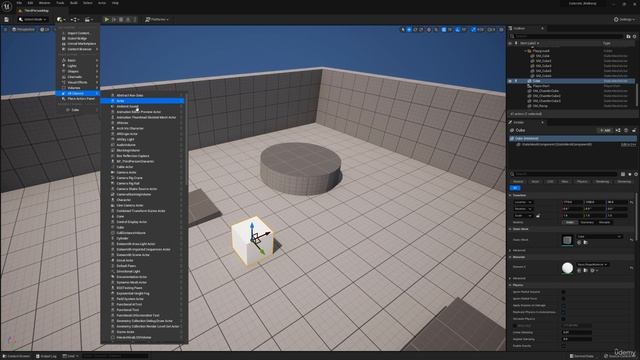The image size is (640, 360).
Task: Open the Settings dropdown at top right
Action: (625, 19)
